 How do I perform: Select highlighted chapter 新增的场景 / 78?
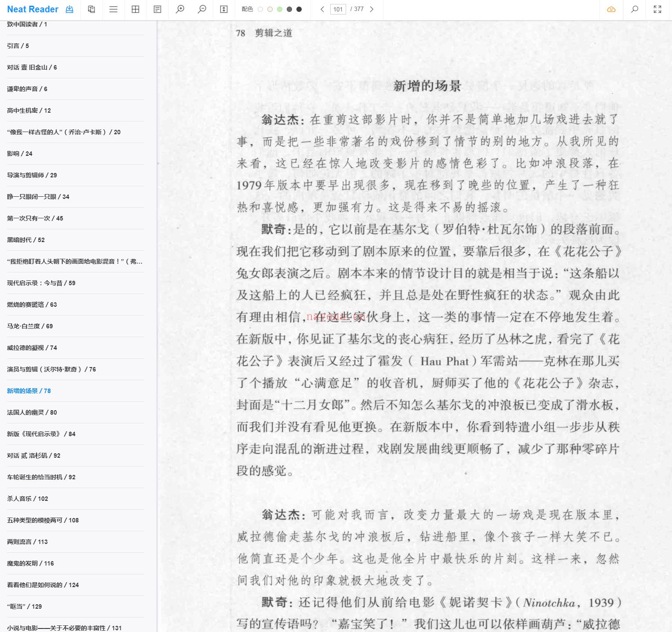[x=29, y=391]
